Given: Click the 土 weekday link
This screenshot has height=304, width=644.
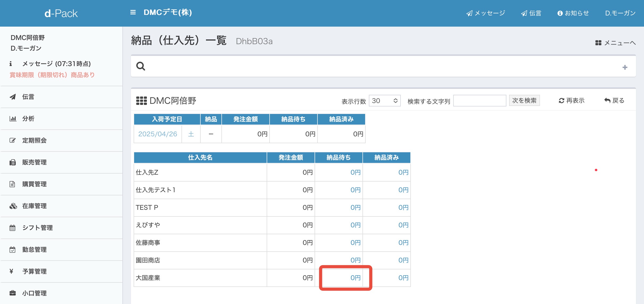Looking at the screenshot, I should tap(191, 134).
